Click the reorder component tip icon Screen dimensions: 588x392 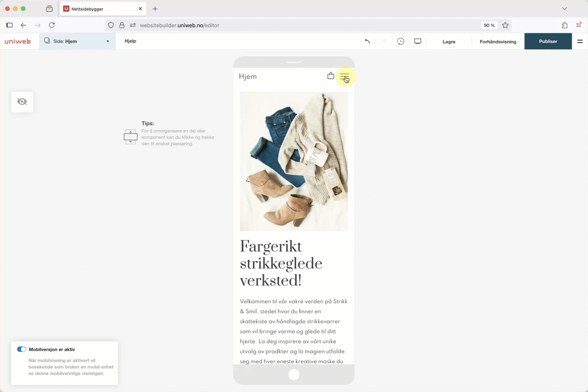click(131, 137)
